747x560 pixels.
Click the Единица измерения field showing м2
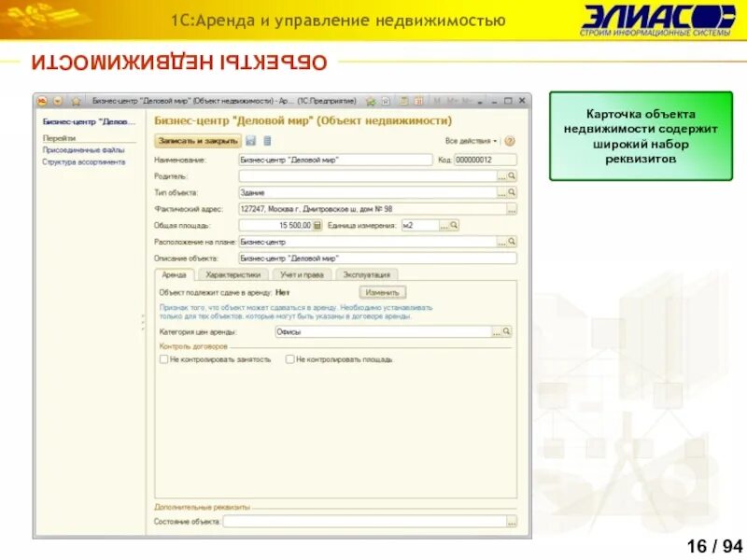pyautogui.click(x=420, y=225)
